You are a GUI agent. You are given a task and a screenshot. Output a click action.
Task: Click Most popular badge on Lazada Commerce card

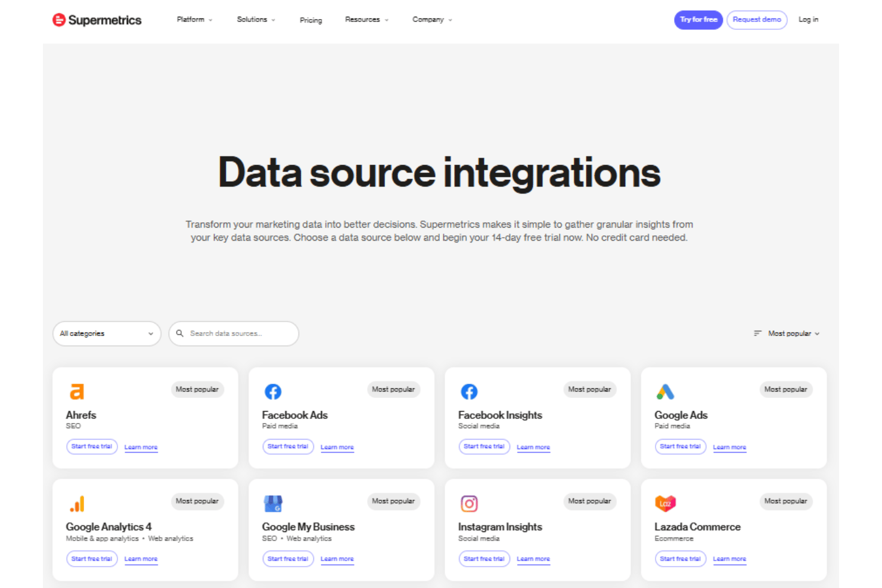click(x=786, y=502)
